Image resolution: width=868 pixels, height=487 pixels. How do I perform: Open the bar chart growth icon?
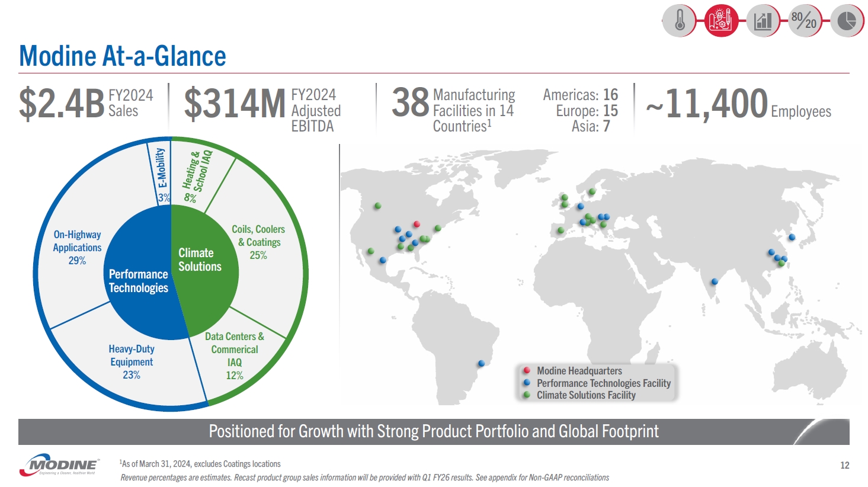pos(763,21)
